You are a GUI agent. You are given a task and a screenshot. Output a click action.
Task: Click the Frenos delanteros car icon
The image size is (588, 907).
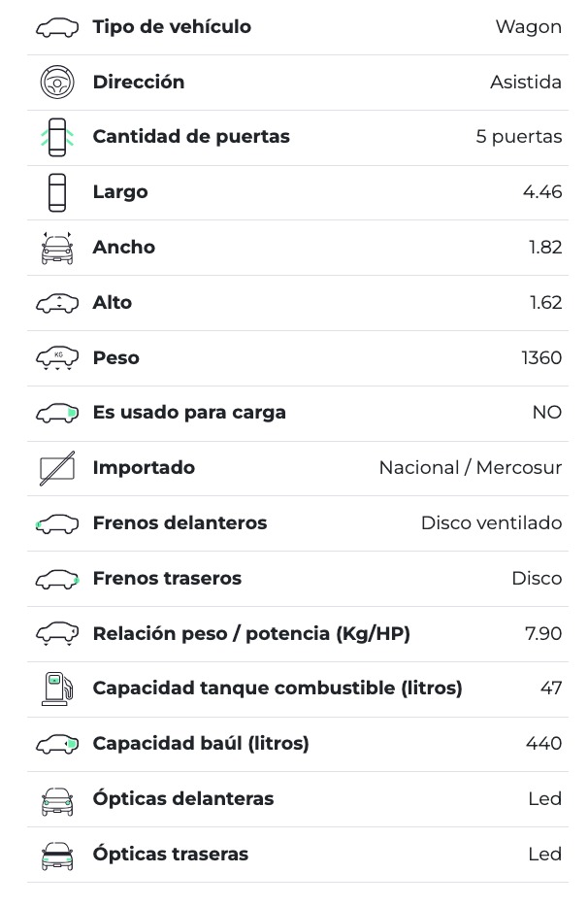[x=57, y=523]
